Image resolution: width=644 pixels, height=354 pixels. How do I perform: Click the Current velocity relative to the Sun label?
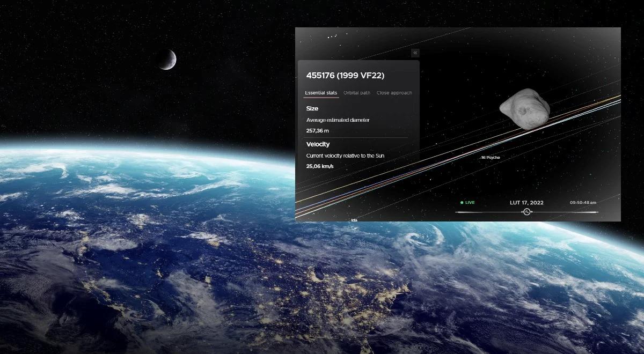pyautogui.click(x=345, y=156)
